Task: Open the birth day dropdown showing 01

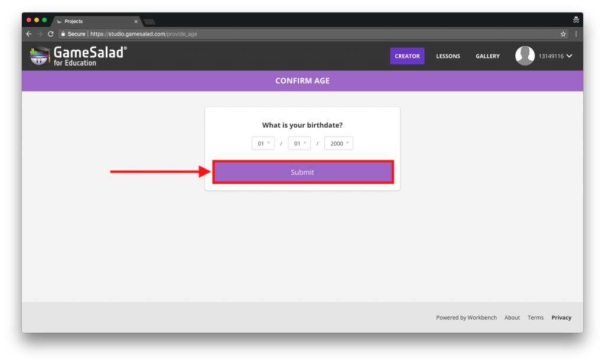Action: tap(300, 143)
